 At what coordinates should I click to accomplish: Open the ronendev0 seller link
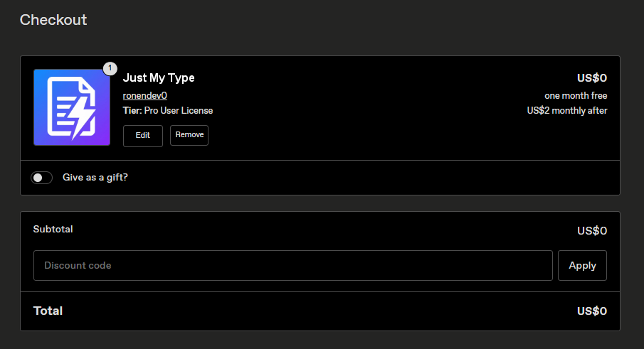[144, 95]
